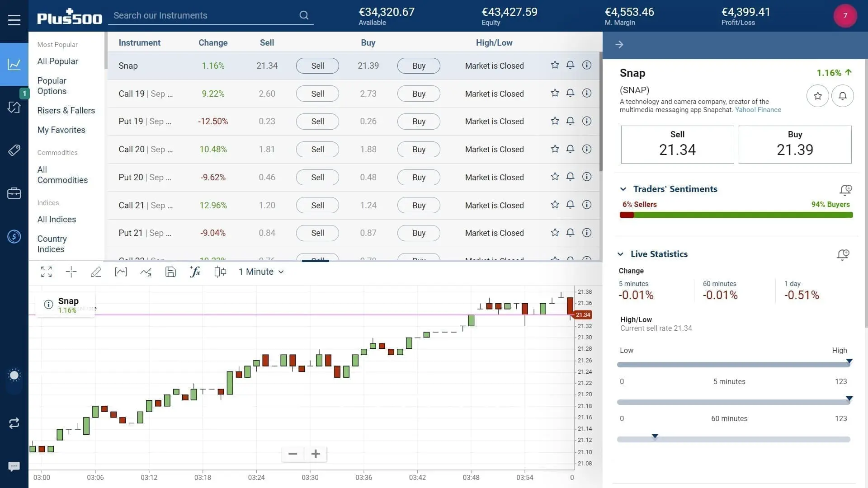
Task: Click Sell button for Call 20 row
Action: coord(317,149)
